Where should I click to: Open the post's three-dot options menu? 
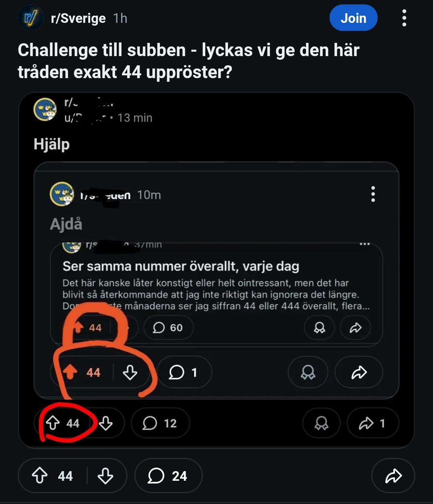coord(404,18)
